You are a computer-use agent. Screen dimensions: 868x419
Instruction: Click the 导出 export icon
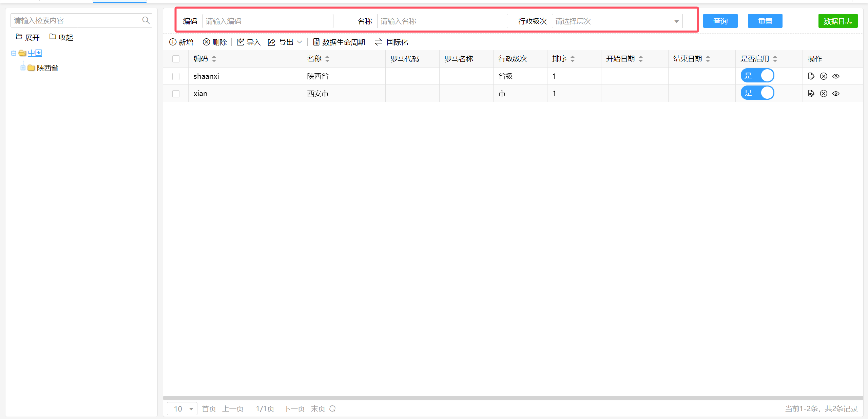271,42
